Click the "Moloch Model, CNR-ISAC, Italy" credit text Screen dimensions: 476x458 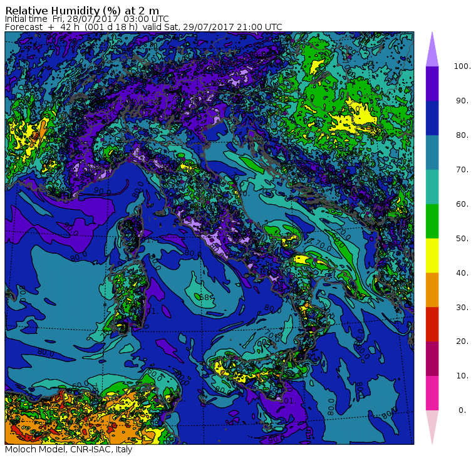pyautogui.click(x=69, y=449)
